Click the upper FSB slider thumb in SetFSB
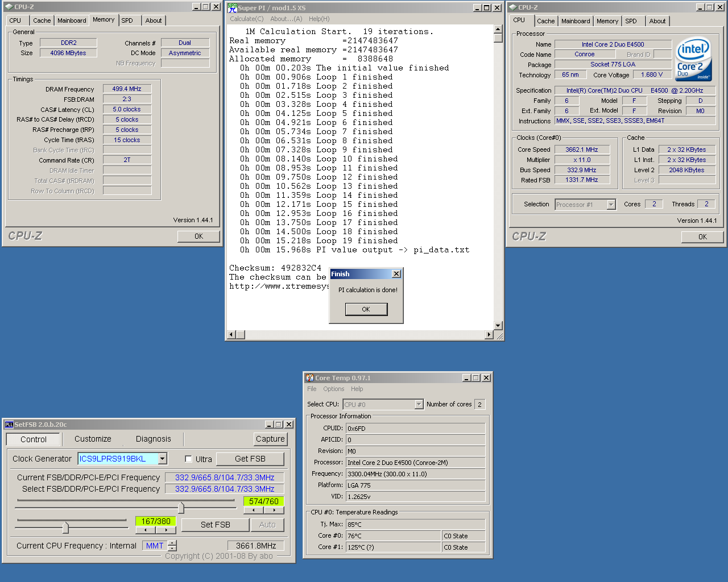Image resolution: width=728 pixels, height=582 pixels. click(181, 507)
